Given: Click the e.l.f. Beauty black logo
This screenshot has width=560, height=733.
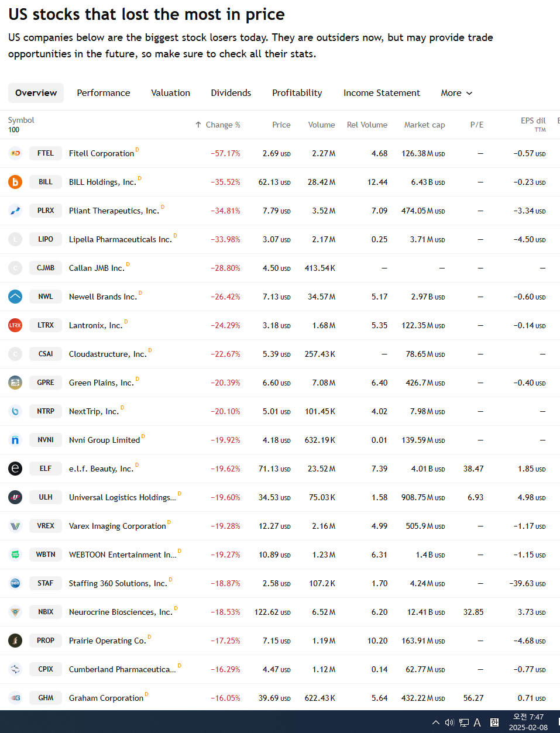Looking at the screenshot, I should [x=15, y=469].
